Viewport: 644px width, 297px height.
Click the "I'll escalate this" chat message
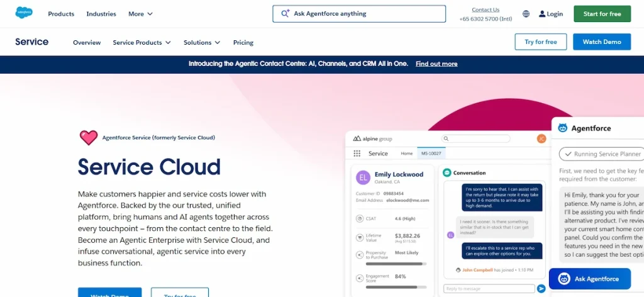[502, 250]
